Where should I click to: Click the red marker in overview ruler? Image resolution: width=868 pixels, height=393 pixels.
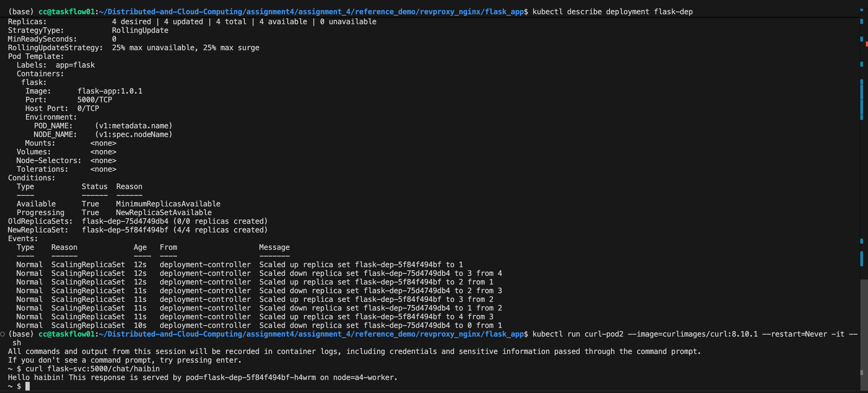click(866, 44)
